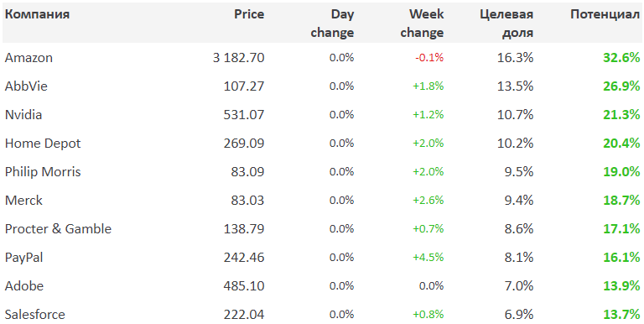Click the Day change column header

[x=332, y=24]
